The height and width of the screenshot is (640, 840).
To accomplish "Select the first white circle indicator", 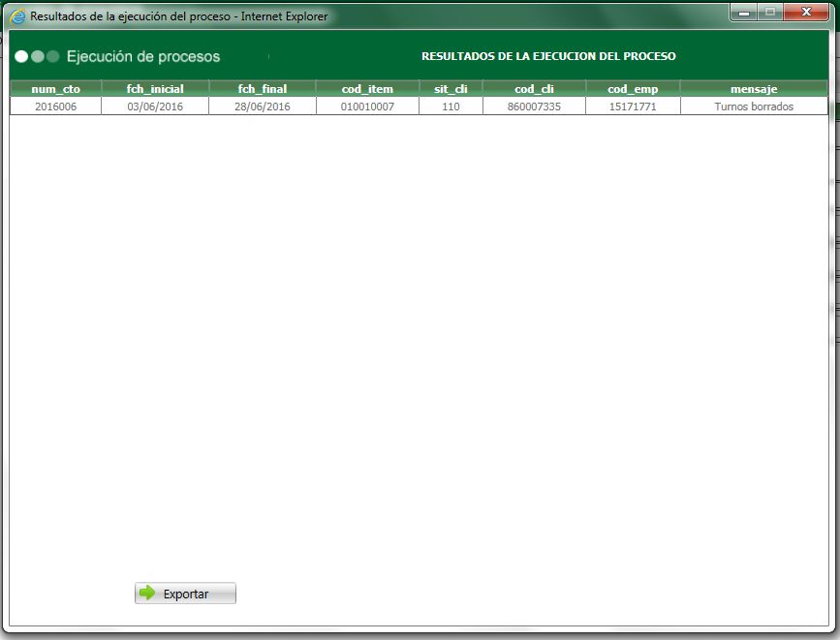I will click(x=20, y=56).
